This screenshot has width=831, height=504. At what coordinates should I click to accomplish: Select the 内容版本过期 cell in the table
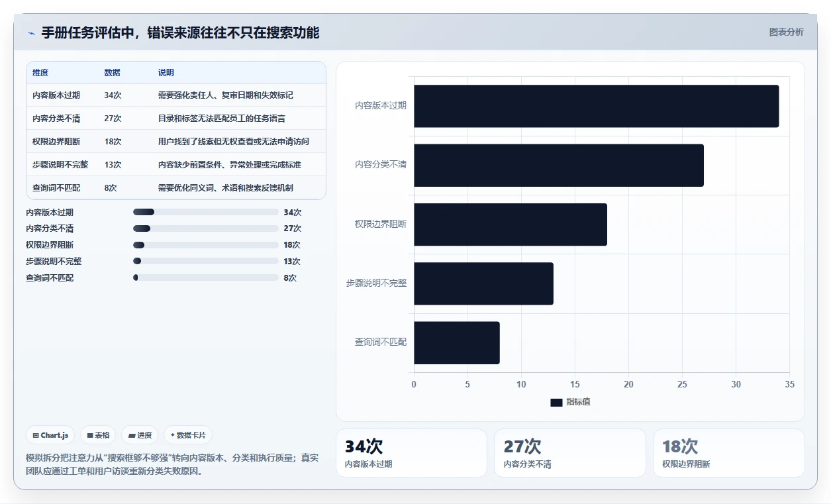pos(56,95)
